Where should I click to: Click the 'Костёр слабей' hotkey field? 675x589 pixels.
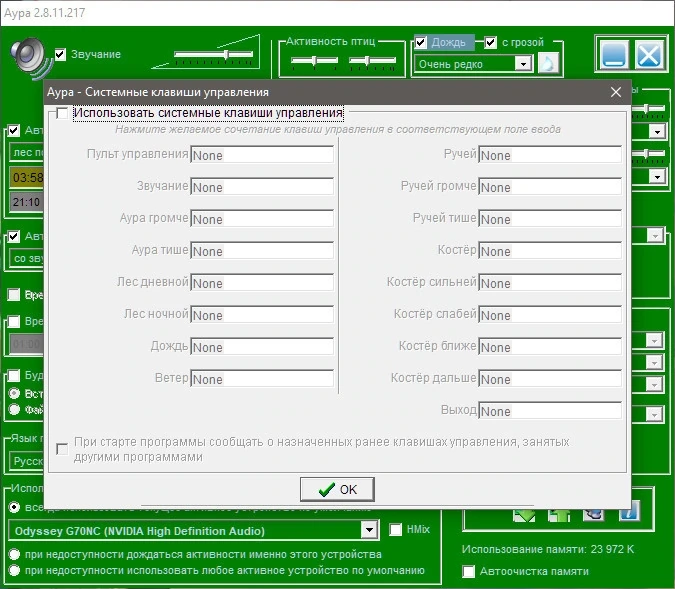[550, 314]
